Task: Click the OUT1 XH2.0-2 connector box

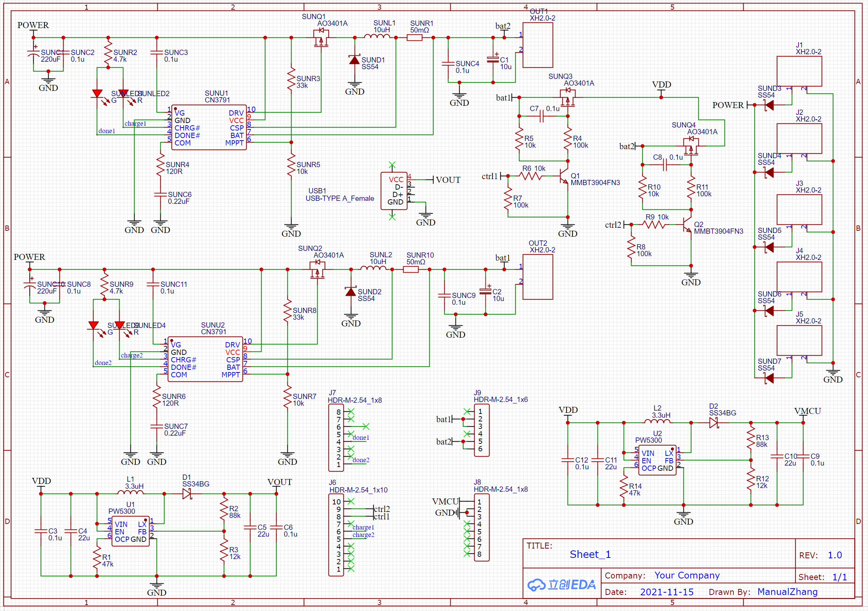Action: pyautogui.click(x=538, y=45)
